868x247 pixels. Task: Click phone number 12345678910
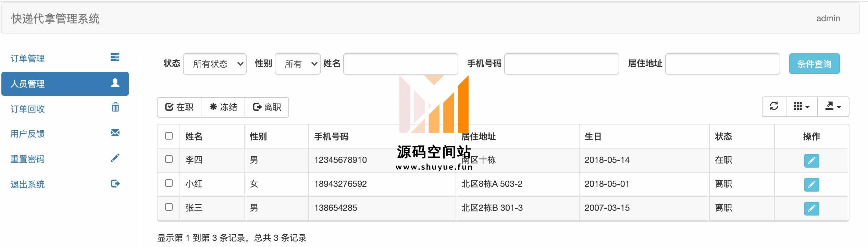tap(340, 160)
